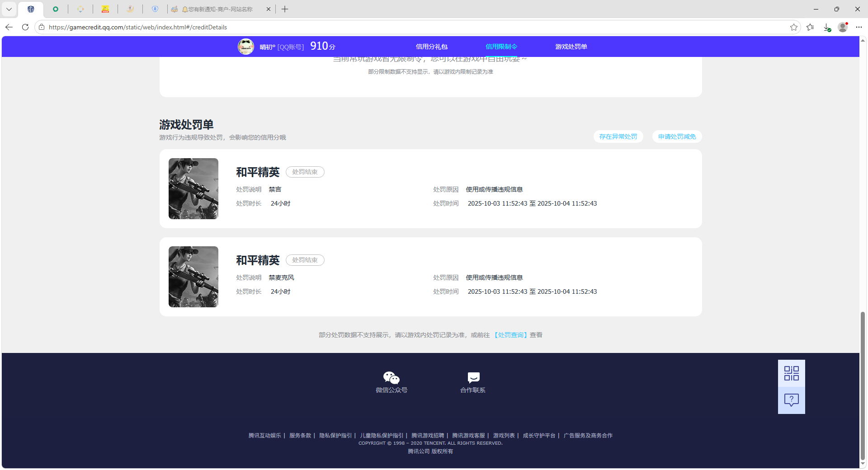Show the QR code floating button
Image resolution: width=868 pixels, height=470 pixels.
[x=792, y=373]
